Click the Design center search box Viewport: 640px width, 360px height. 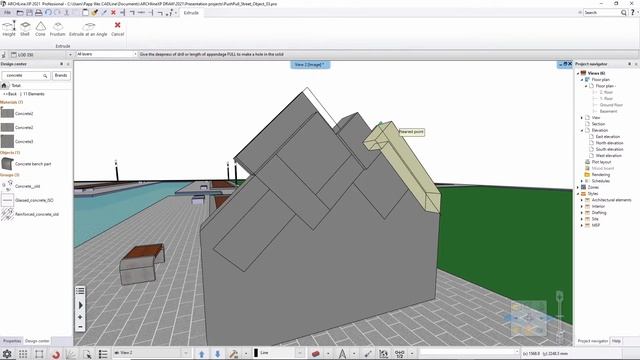[26, 76]
